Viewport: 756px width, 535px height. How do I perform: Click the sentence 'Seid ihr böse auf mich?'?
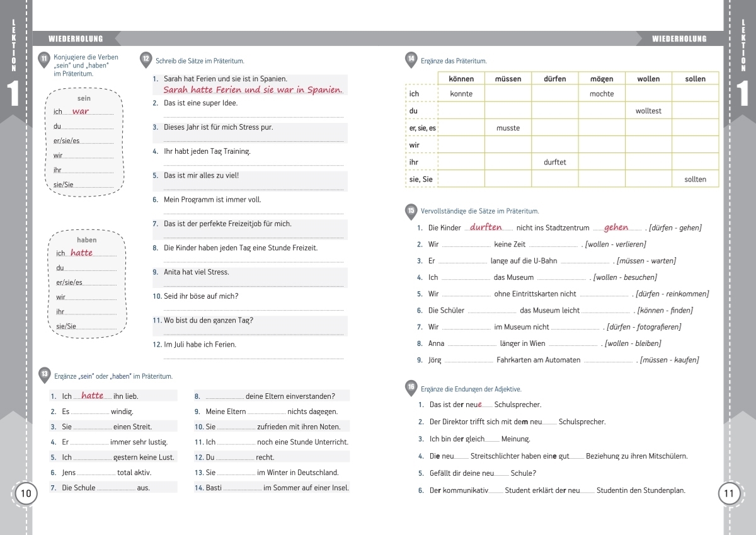coord(201,296)
